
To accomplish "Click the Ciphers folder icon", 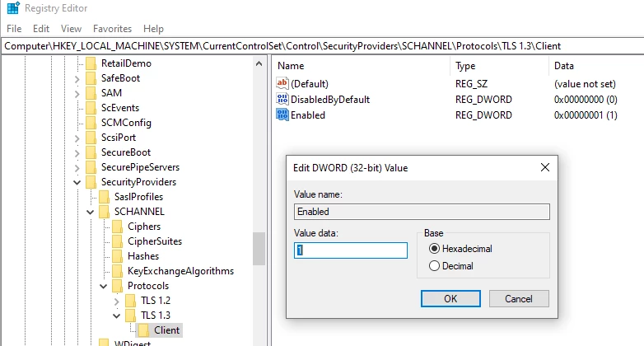I will (118, 227).
